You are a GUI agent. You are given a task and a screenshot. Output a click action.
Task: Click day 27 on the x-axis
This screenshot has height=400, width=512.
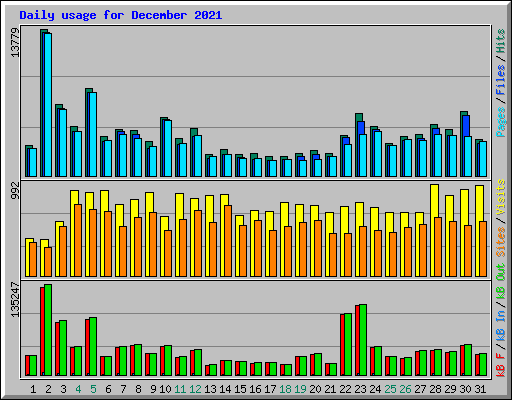(x=420, y=389)
